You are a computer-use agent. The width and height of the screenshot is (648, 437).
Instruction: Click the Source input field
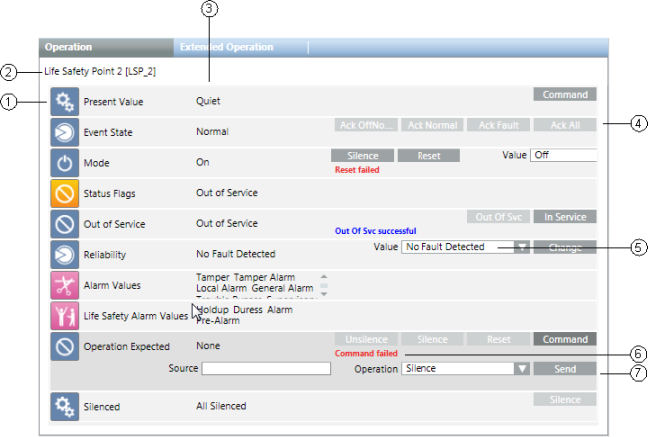click(266, 369)
